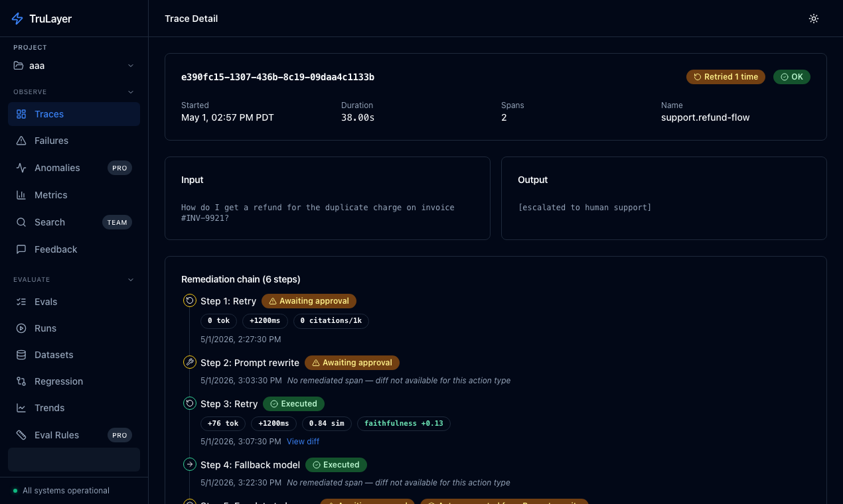Click the Step 3 Retry circular icon
Image resolution: width=843 pixels, height=504 pixels.
tap(190, 403)
